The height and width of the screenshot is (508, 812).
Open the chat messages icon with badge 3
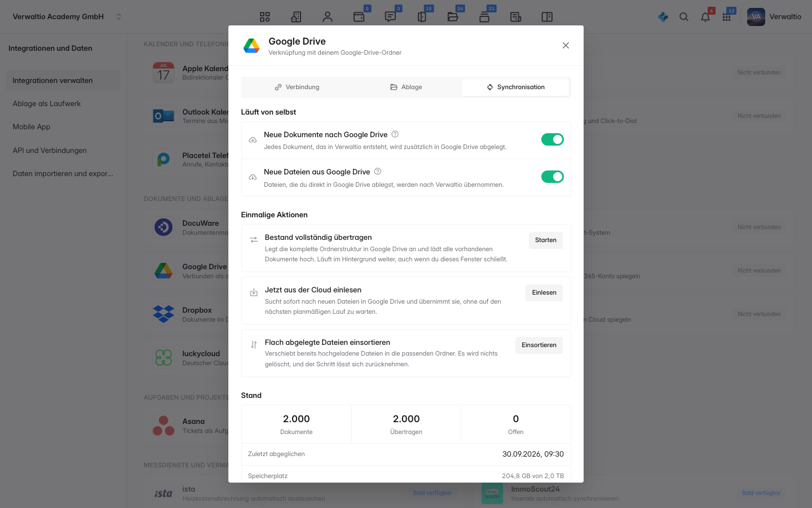[390, 17]
